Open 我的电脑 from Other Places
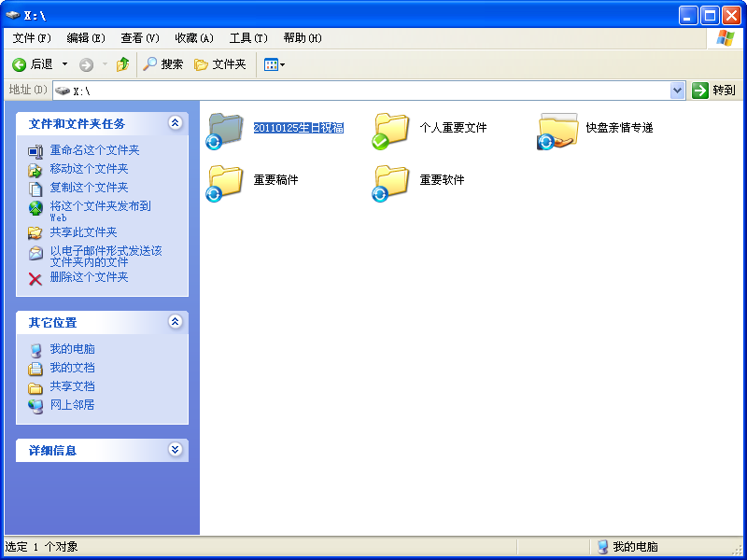This screenshot has height=560, width=747. [x=73, y=349]
